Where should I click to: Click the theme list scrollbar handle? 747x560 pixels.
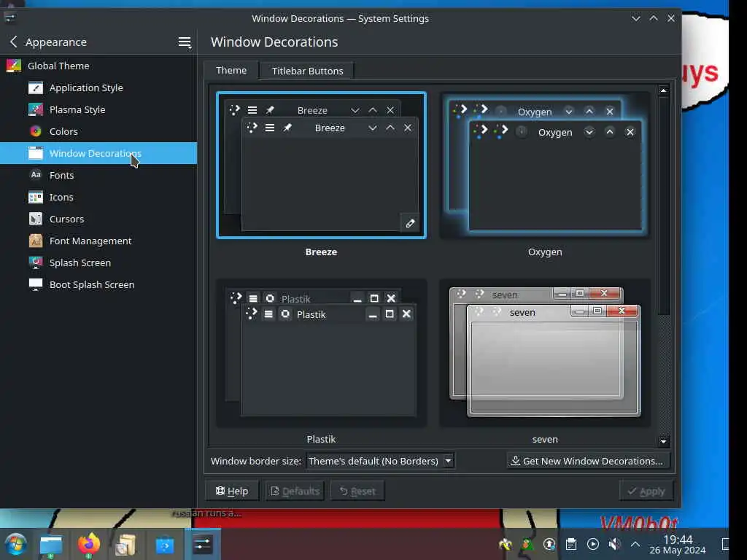click(x=663, y=205)
